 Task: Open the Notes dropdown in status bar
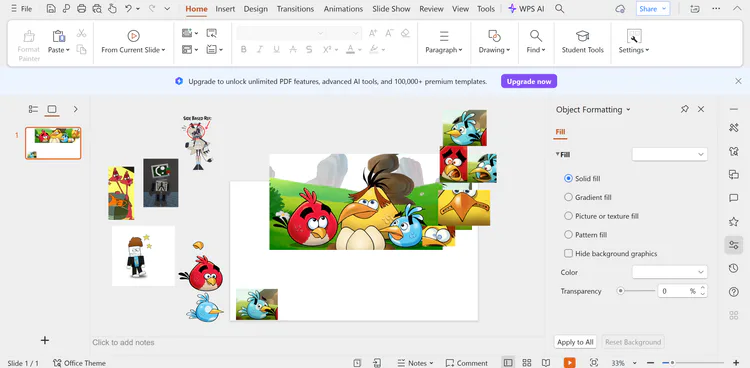pyautogui.click(x=415, y=363)
